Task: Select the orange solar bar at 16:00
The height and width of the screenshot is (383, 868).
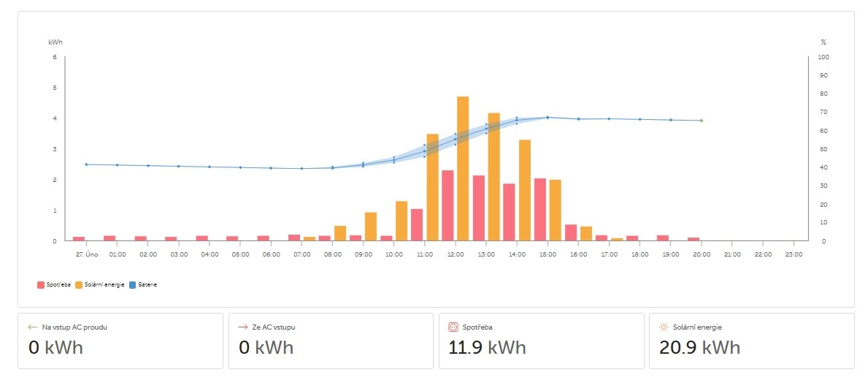Action: (x=586, y=233)
